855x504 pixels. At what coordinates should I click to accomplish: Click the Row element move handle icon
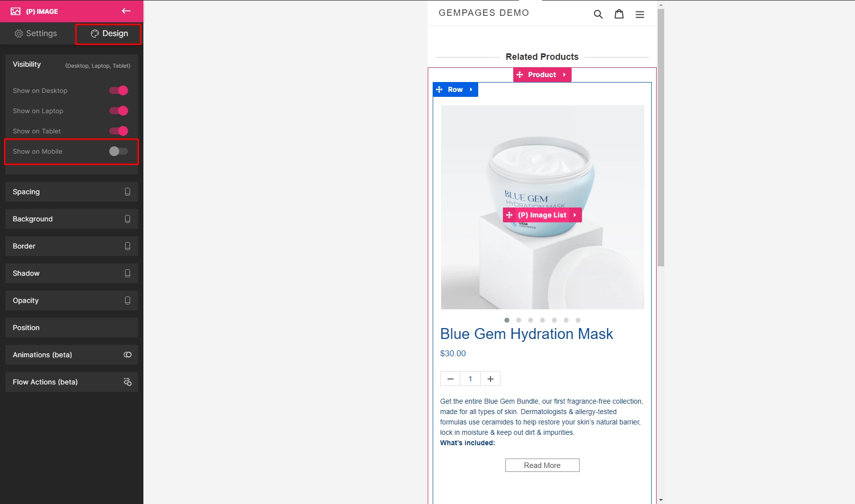440,89
